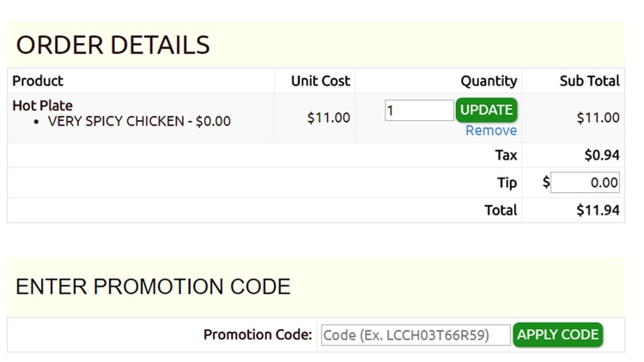Click the $11.00 unit cost value
644x362 pixels.
pos(328,118)
